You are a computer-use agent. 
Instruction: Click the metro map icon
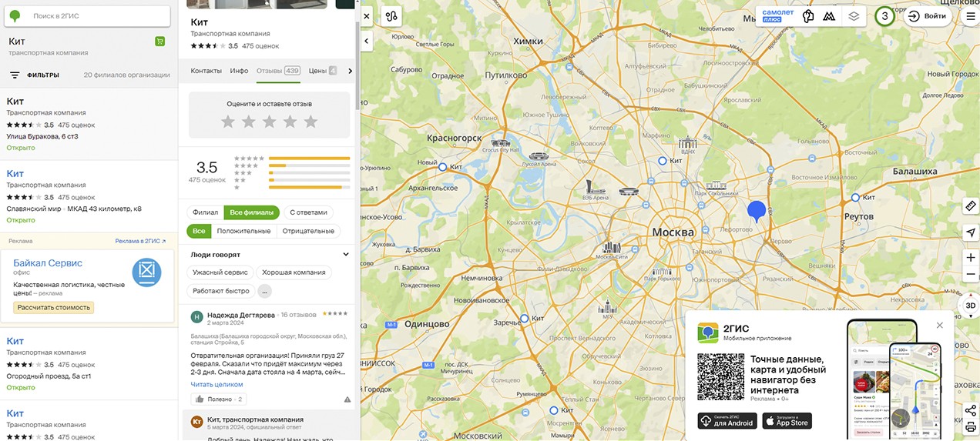pyautogui.click(x=829, y=16)
